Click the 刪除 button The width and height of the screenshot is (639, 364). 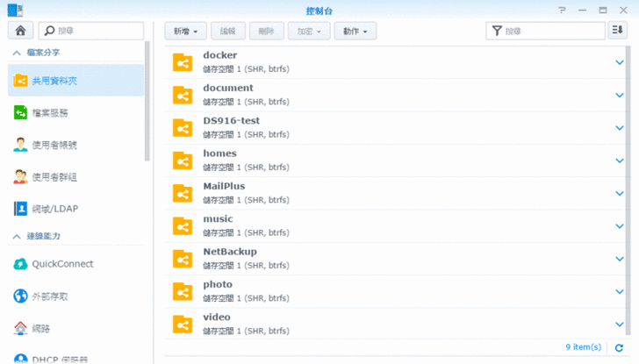click(267, 31)
